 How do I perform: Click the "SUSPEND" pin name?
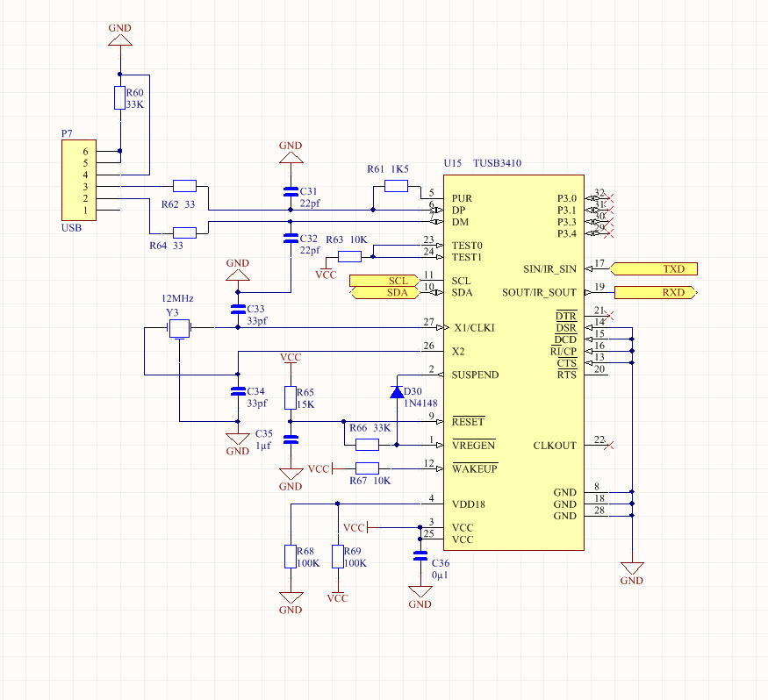pos(475,375)
